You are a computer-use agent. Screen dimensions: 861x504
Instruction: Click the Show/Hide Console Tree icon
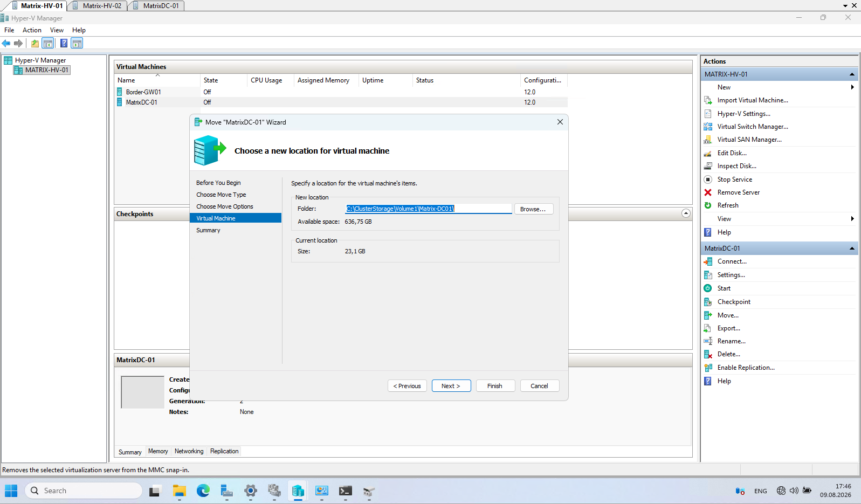48,43
